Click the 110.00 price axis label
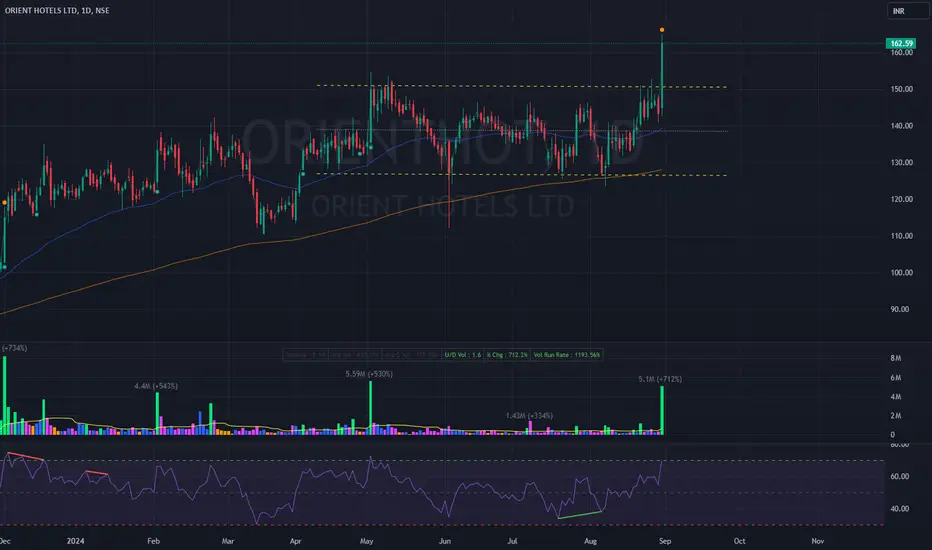The height and width of the screenshot is (550, 932). pyautogui.click(x=901, y=236)
